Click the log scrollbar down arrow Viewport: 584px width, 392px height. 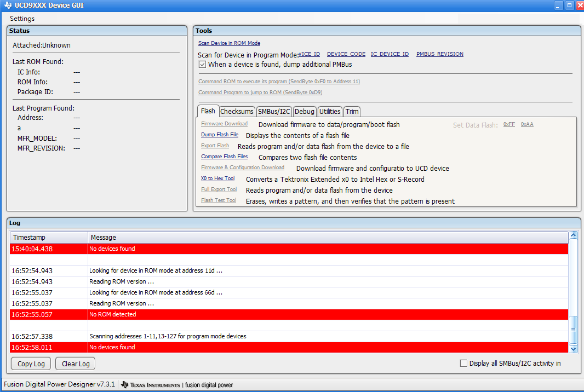pyautogui.click(x=573, y=349)
